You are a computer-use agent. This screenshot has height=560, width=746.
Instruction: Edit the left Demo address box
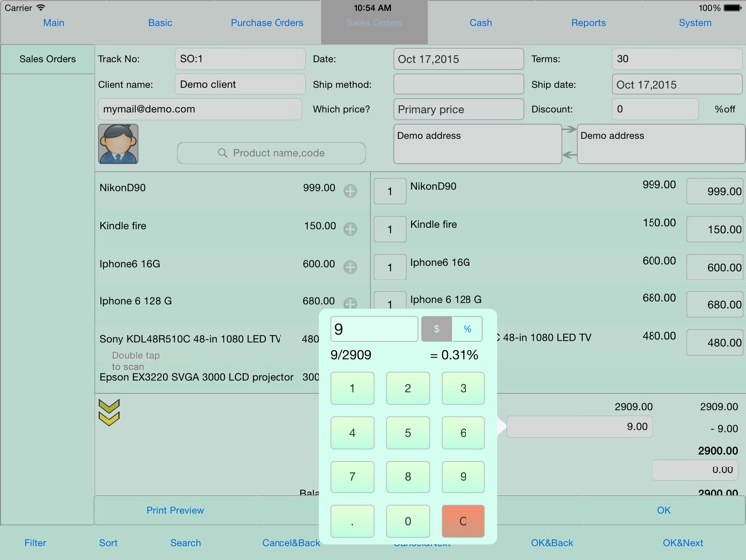(477, 144)
